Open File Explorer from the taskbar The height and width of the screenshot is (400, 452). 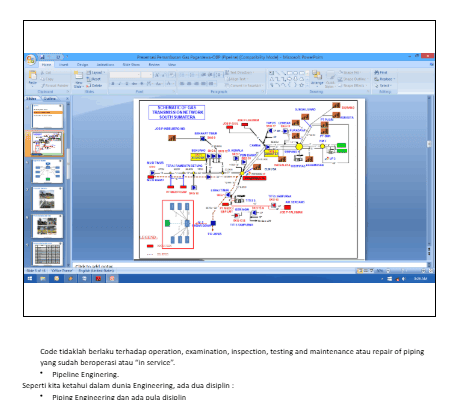click(43, 278)
